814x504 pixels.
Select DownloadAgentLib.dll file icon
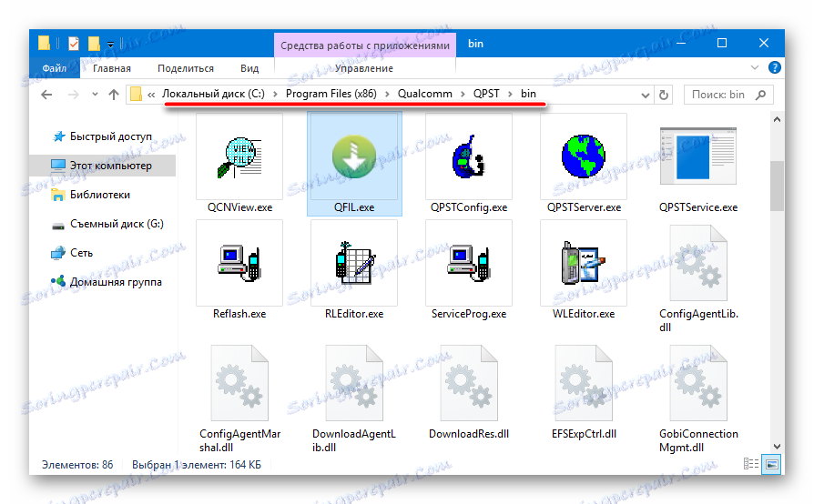[354, 383]
